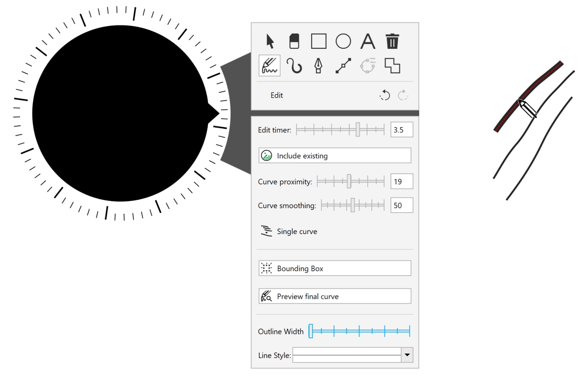Select the Weld shapes tool

pyautogui.click(x=392, y=66)
